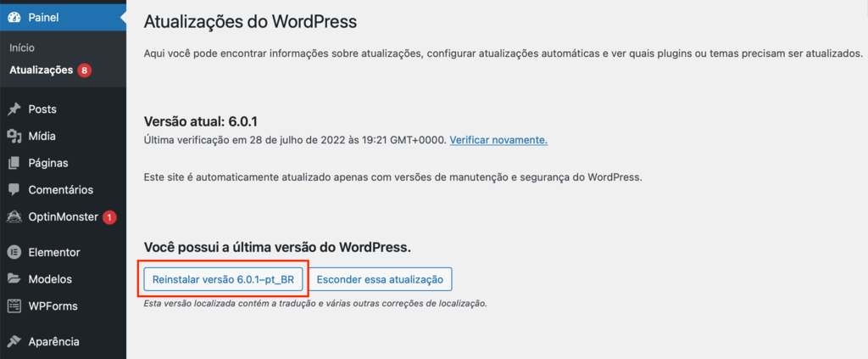Image resolution: width=868 pixels, height=359 pixels.
Task: Open the Posts menu
Action: click(x=63, y=109)
